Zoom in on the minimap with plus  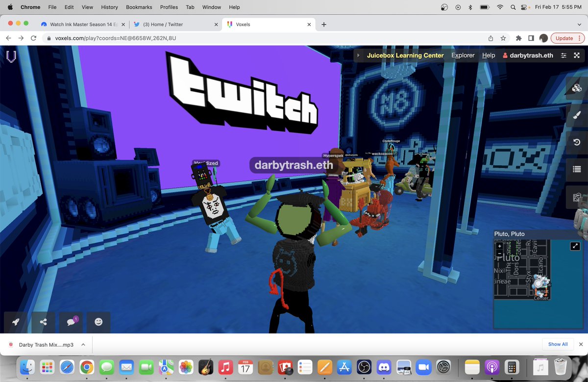[x=500, y=246]
